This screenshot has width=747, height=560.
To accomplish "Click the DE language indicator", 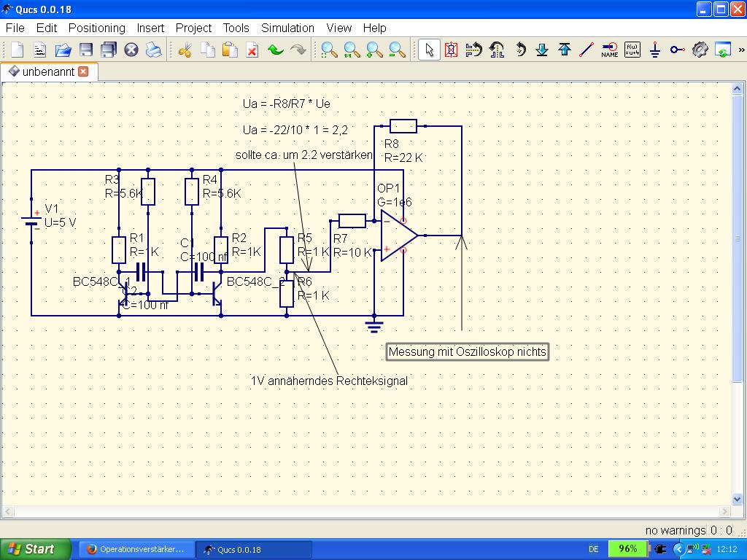I will (594, 549).
